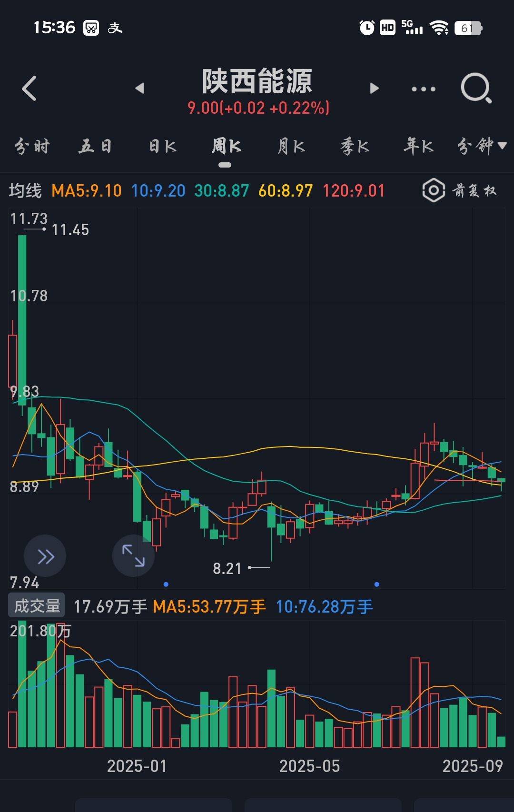Tap the 2025-01 date axis label
This screenshot has width=514, height=812.
coord(137,766)
